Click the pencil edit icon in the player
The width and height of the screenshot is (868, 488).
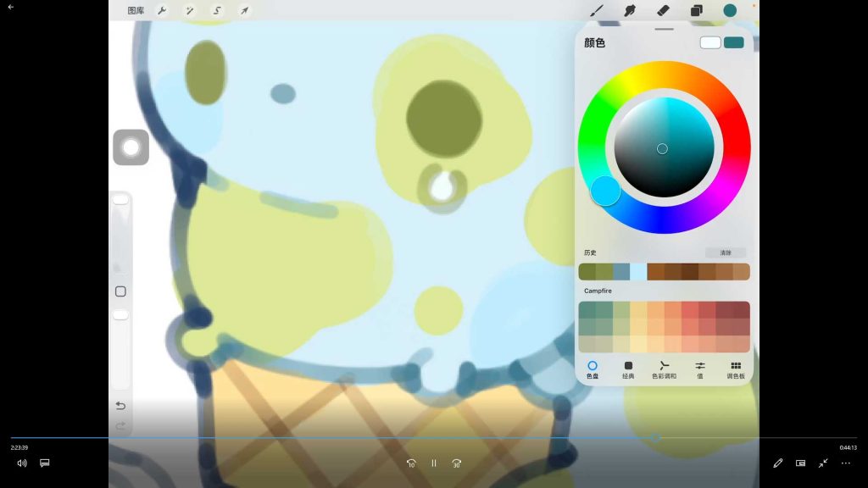[778, 463]
